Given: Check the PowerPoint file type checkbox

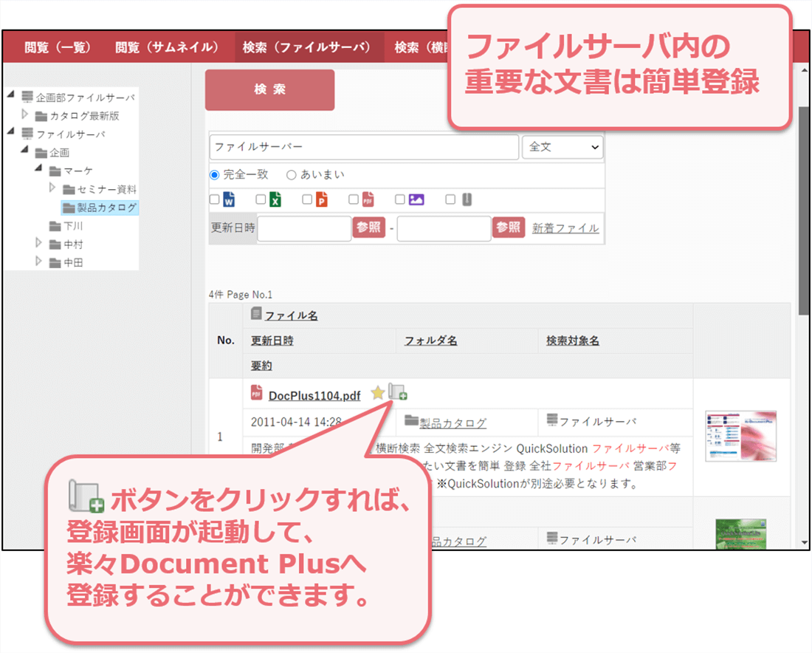Looking at the screenshot, I should [x=307, y=199].
